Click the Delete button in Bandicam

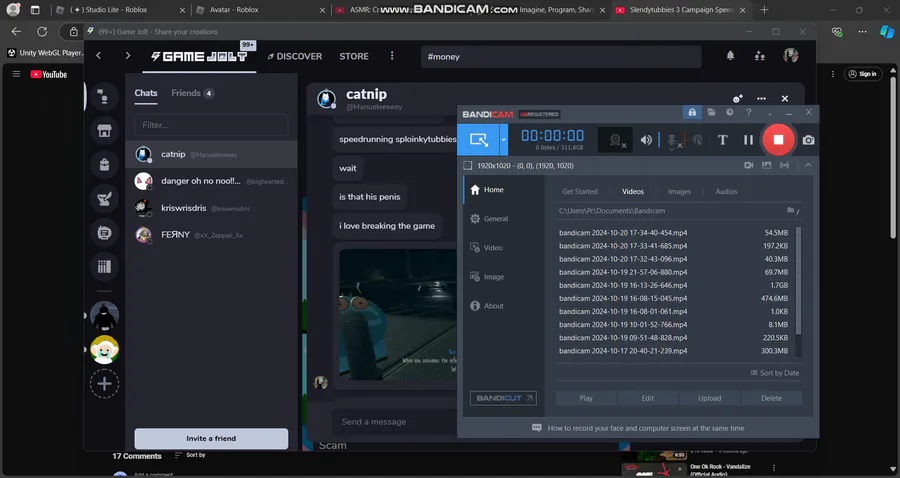point(771,398)
